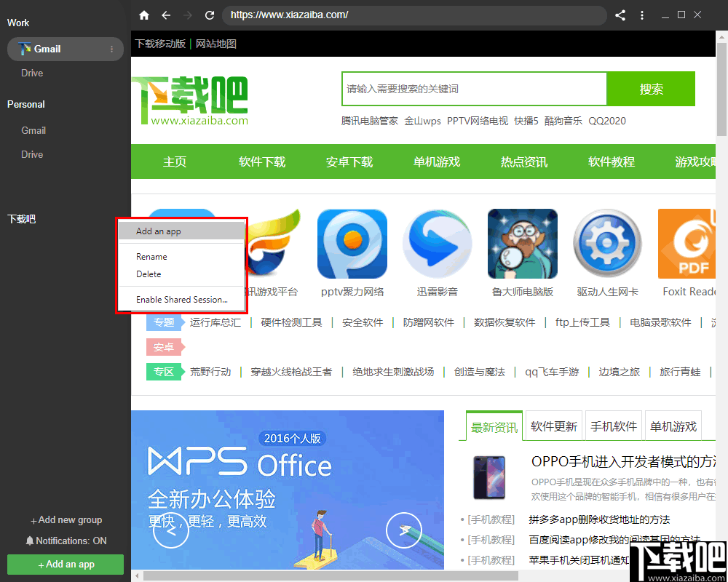Image resolution: width=728 pixels, height=582 pixels.
Task: Click the search keyword input field
Action: (x=474, y=89)
